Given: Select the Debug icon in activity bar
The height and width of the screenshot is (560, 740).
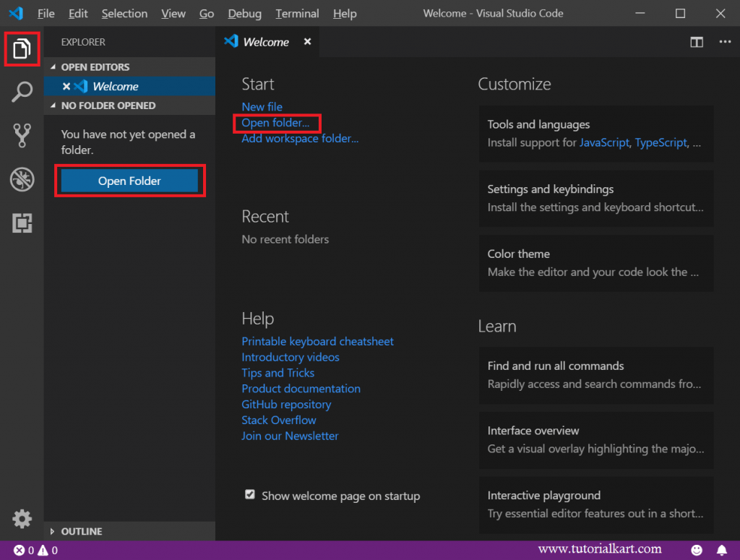Looking at the screenshot, I should point(22,179).
